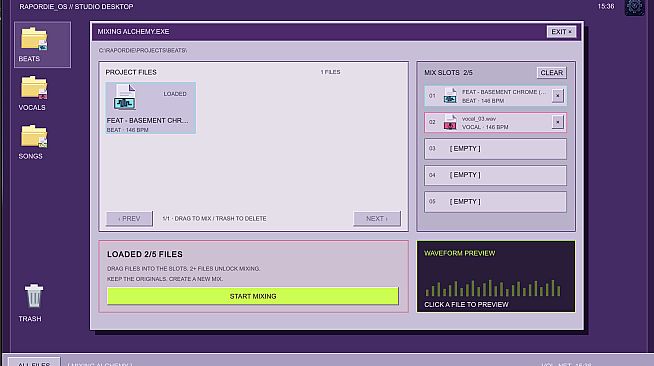Screen dimensions: 654x366
Task: Go to previous page with PREV
Action: pos(129,218)
